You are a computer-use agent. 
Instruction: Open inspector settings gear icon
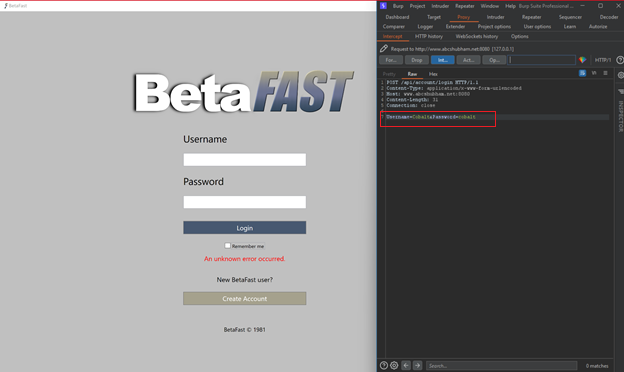(620, 75)
